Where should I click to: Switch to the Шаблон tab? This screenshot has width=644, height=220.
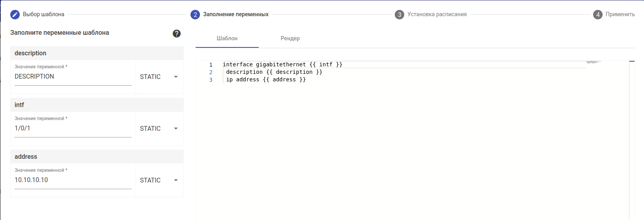pyautogui.click(x=227, y=38)
